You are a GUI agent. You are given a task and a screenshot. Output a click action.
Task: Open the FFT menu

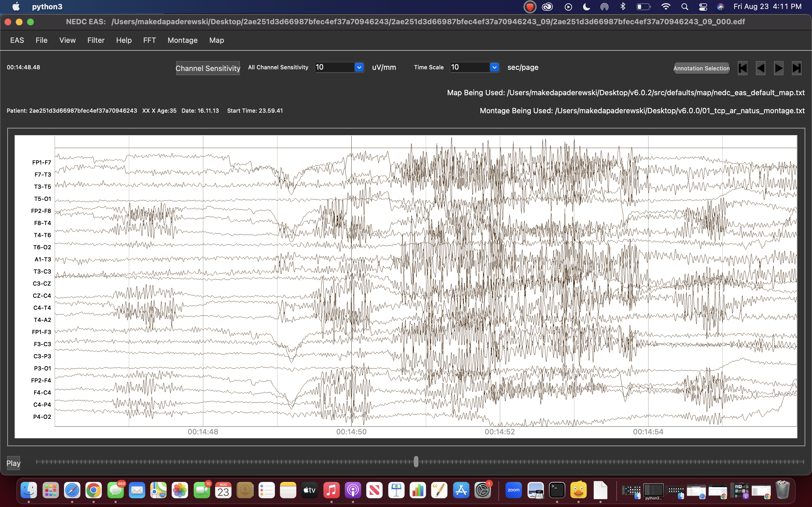(149, 40)
